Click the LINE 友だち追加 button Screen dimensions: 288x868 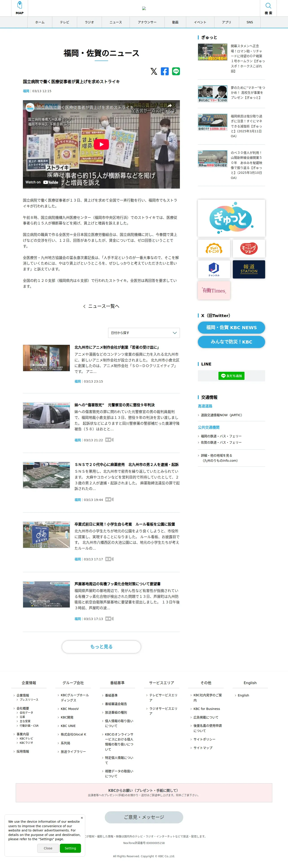[231, 376]
